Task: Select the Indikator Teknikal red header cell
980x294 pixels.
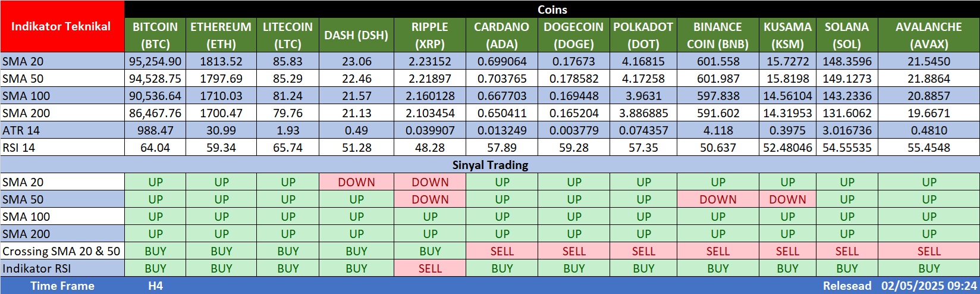Action: point(61,26)
